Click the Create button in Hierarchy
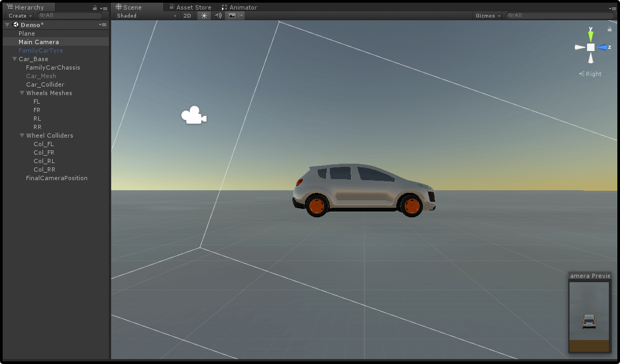 20,16
